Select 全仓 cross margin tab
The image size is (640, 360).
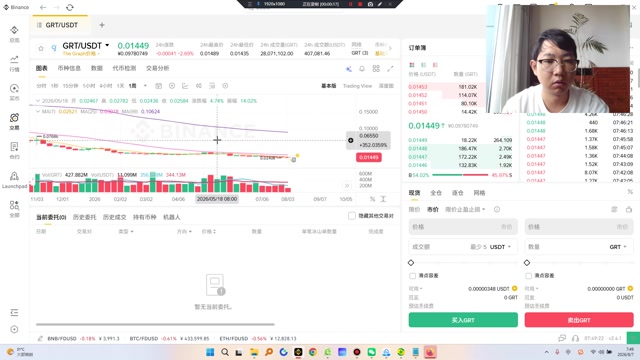[x=436, y=193]
